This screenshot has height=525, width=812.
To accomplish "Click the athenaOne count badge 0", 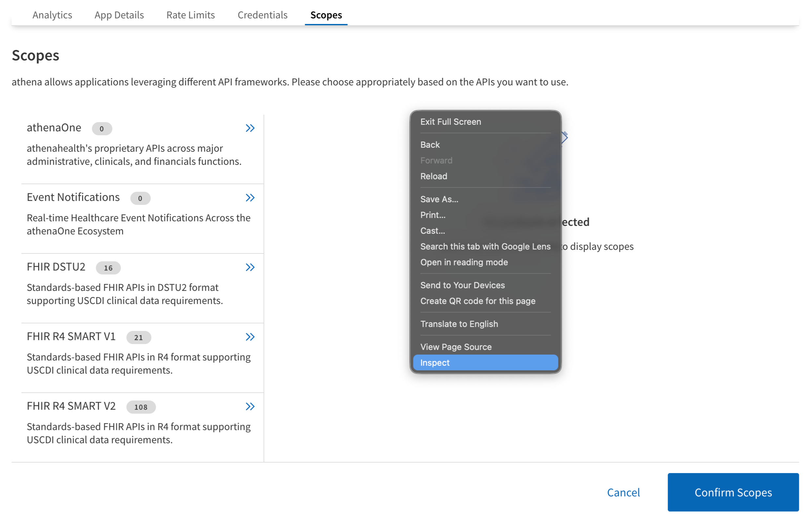I will coord(102,128).
